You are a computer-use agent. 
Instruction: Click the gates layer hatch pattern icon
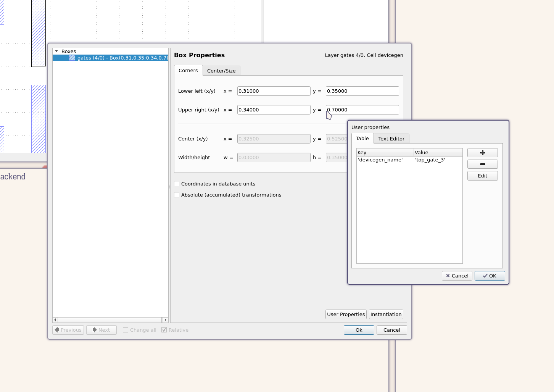coord(72,58)
